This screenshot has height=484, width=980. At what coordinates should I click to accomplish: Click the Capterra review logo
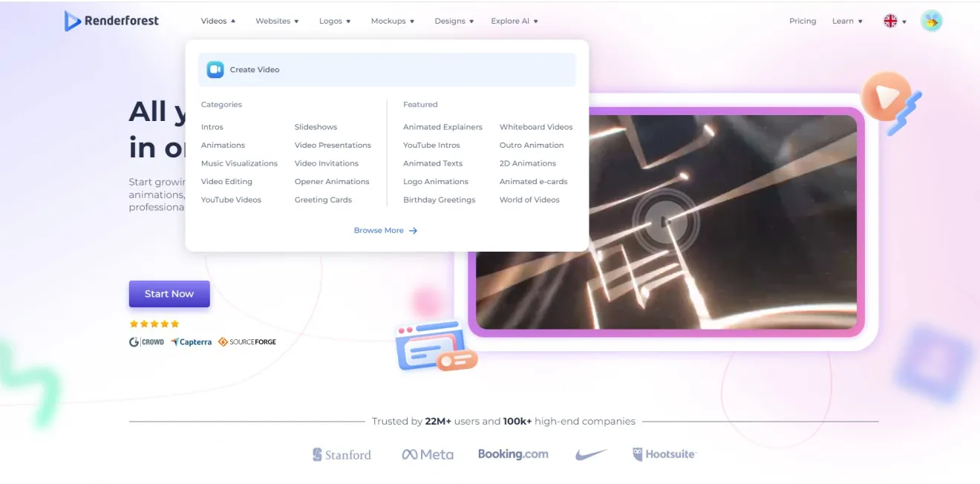pos(191,342)
